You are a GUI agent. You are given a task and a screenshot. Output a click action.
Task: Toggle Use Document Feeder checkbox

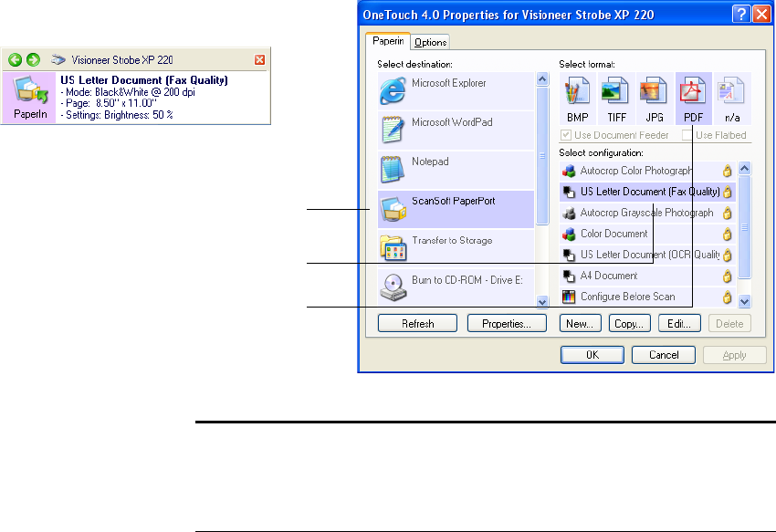tap(566, 135)
